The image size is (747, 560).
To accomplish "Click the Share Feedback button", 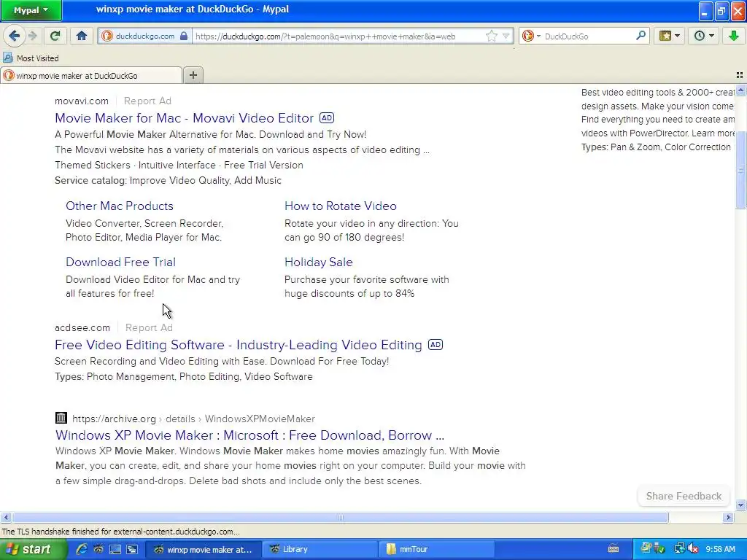I will [x=684, y=496].
